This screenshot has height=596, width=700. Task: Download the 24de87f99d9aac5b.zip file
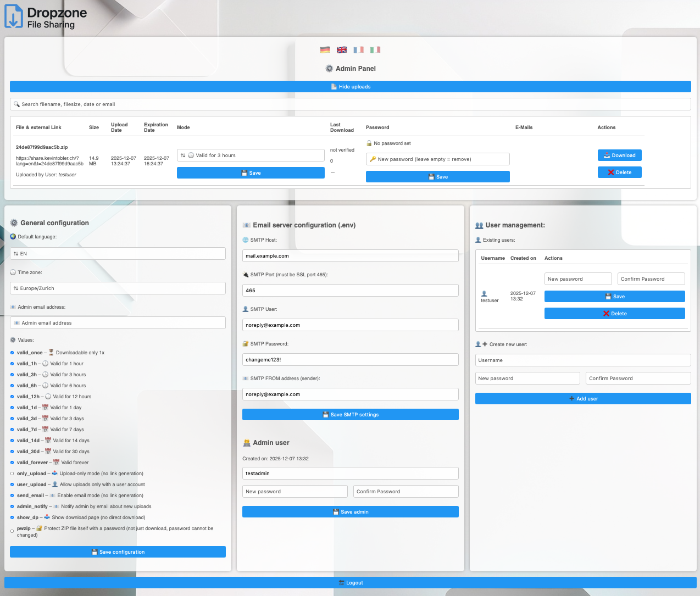click(x=619, y=155)
